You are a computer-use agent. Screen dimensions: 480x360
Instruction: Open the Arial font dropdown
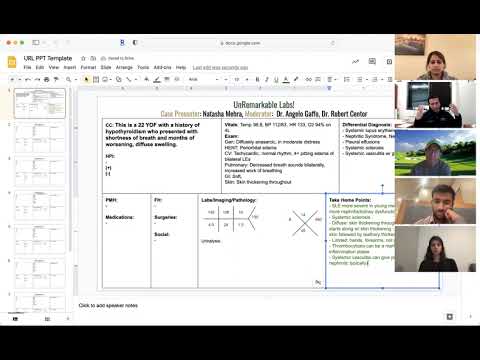[203, 79]
